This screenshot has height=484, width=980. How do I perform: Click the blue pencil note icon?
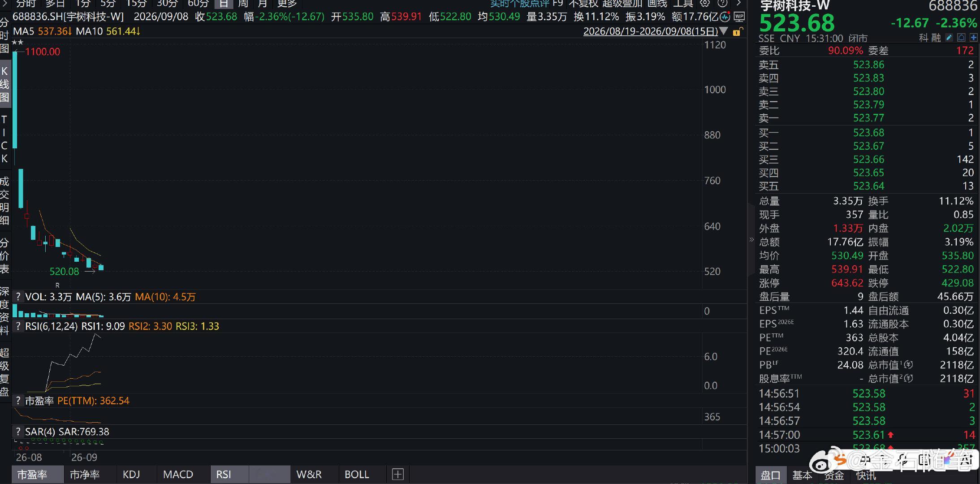coord(949,38)
